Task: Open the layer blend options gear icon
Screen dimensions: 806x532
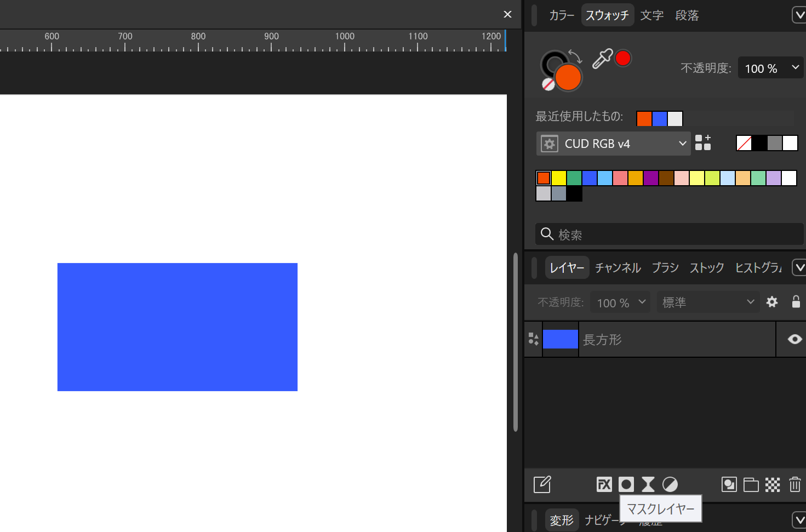Action: coord(772,302)
